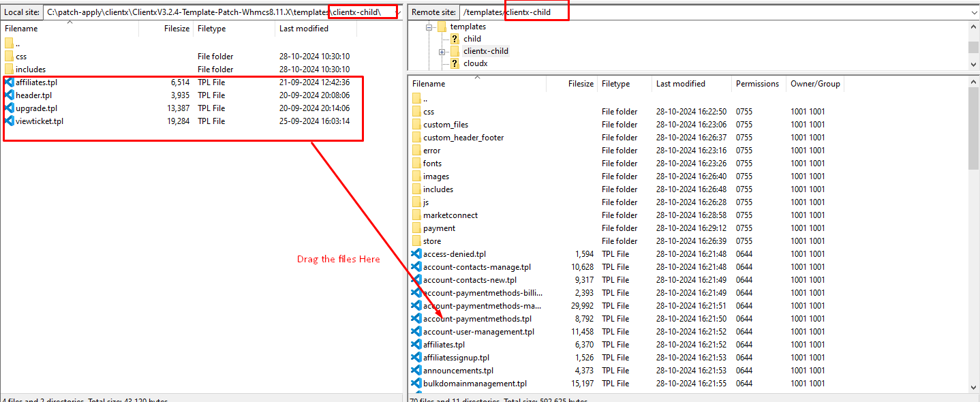This screenshot has height=402, width=980.
Task: Click the marketconnect folder icon in remote list
Action: [x=416, y=215]
